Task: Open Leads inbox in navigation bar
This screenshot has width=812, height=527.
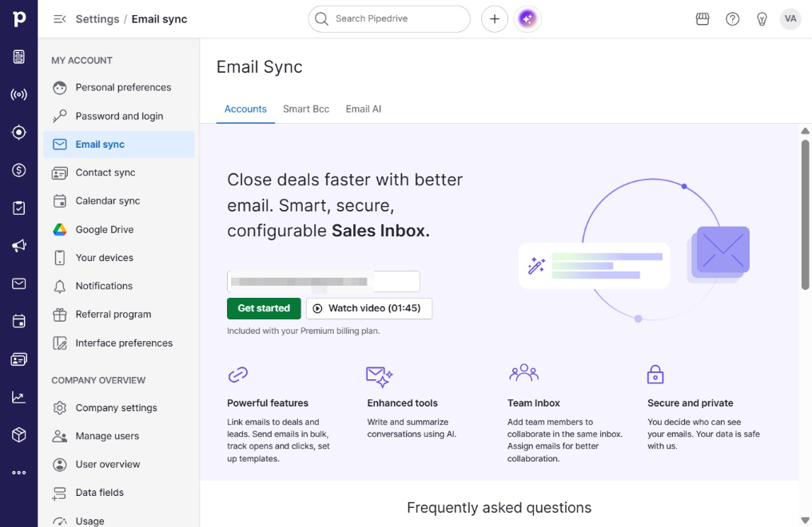Action: [18, 57]
